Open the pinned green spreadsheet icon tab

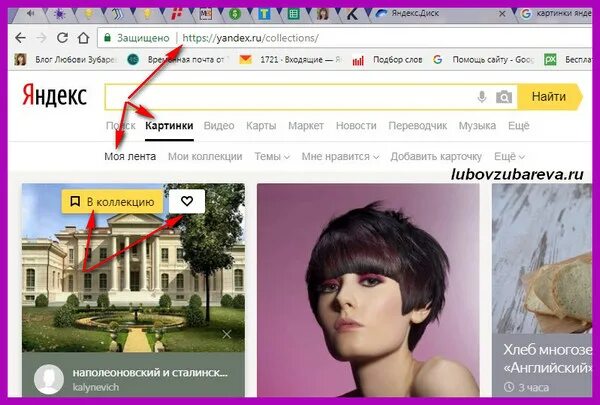(x=293, y=15)
